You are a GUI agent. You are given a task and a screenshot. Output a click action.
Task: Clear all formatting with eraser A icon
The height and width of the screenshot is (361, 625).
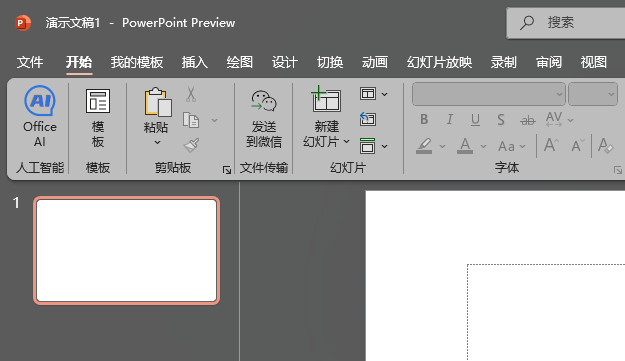click(605, 145)
